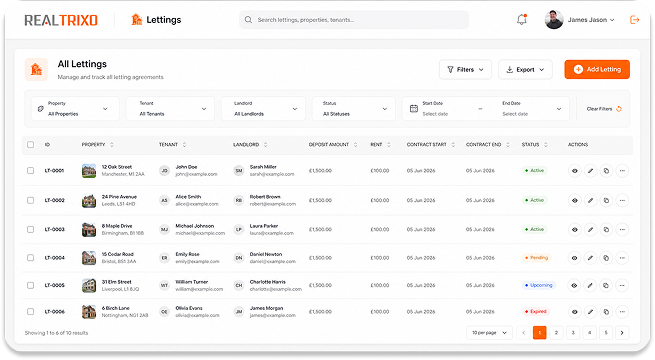Screen dimensions: 655x360
Task: Select the LT-0004 row checkbox
Action: pos(30,258)
